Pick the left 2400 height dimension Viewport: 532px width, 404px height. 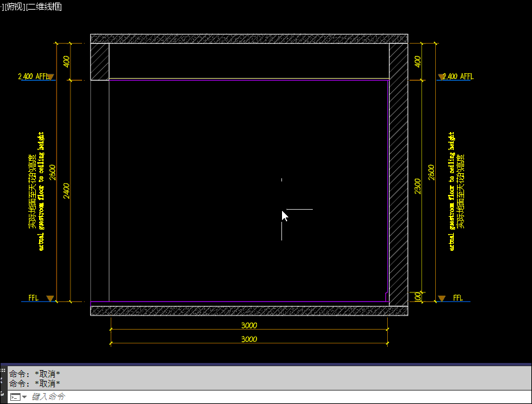click(x=67, y=190)
